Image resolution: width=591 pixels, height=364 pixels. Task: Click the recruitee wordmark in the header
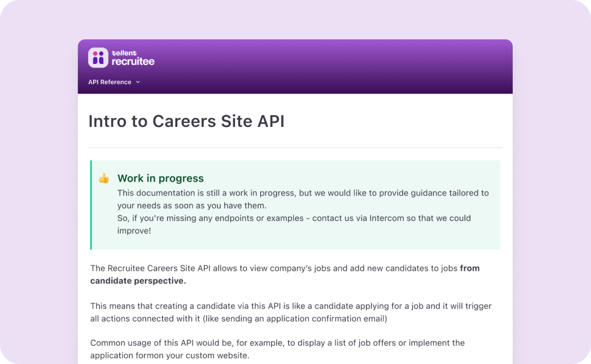[x=133, y=61]
